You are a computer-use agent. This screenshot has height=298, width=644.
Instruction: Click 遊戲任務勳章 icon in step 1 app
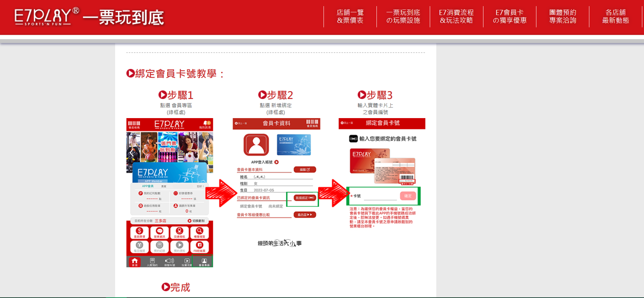pyautogui.click(x=140, y=206)
